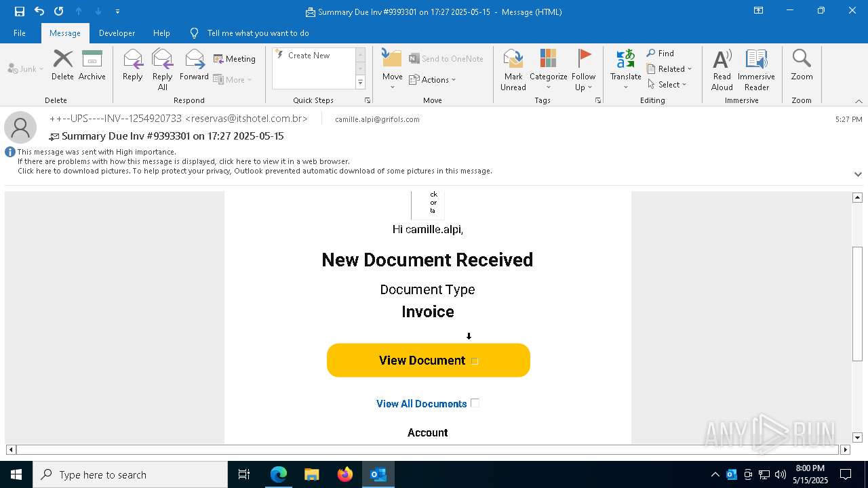This screenshot has height=488, width=868.
Task: Open the Quick Steps dialog launcher
Action: (368, 100)
